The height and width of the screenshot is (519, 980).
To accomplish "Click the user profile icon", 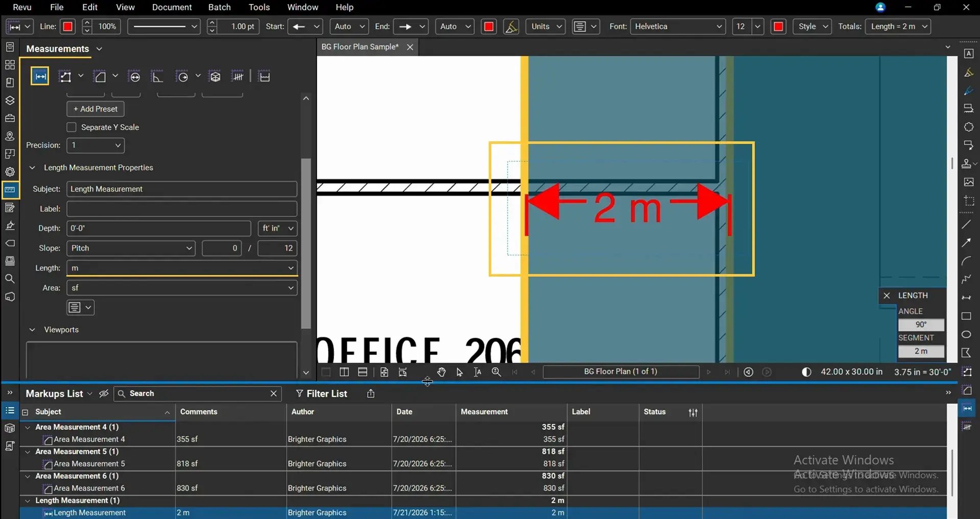I will tap(880, 7).
